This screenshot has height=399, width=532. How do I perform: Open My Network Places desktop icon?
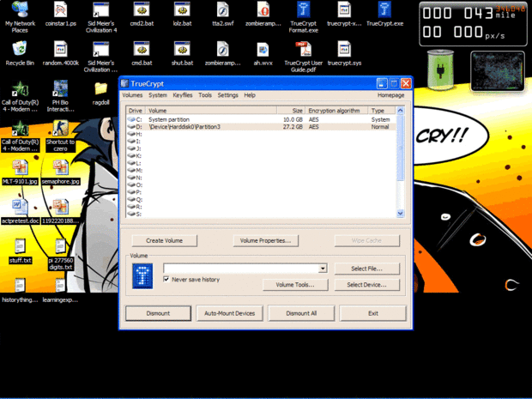20,17
